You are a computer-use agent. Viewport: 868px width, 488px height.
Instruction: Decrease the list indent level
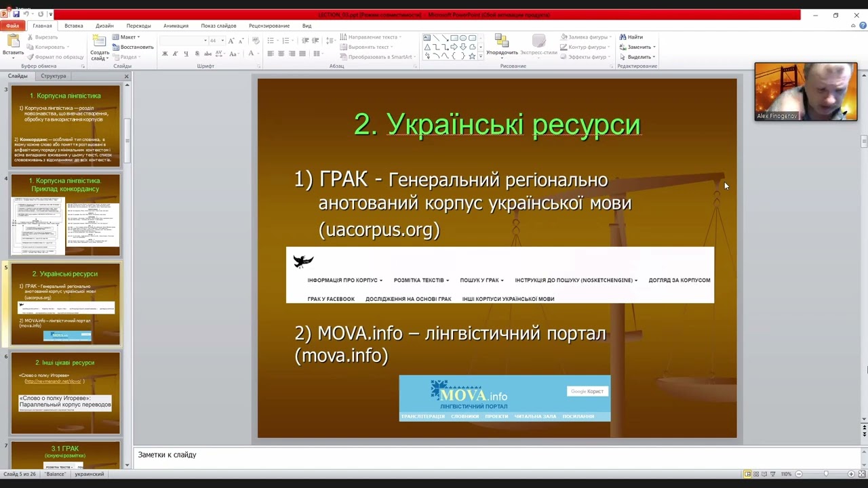[x=305, y=41]
